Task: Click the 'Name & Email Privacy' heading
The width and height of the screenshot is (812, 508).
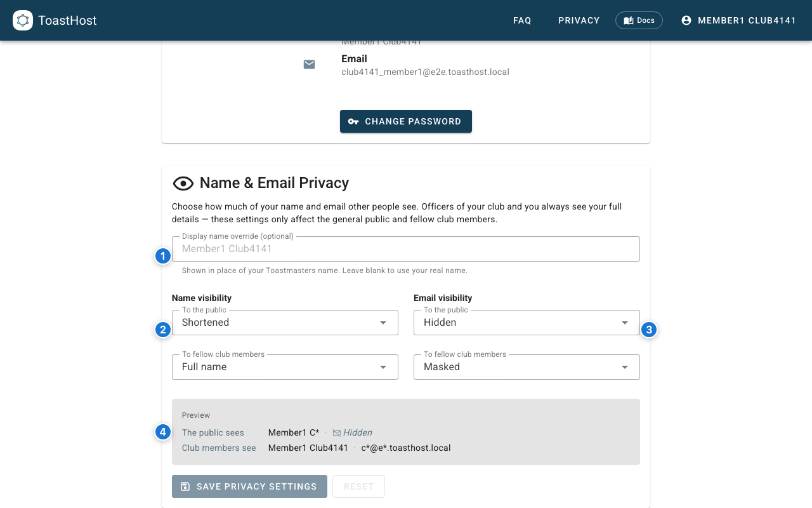Action: click(x=274, y=183)
